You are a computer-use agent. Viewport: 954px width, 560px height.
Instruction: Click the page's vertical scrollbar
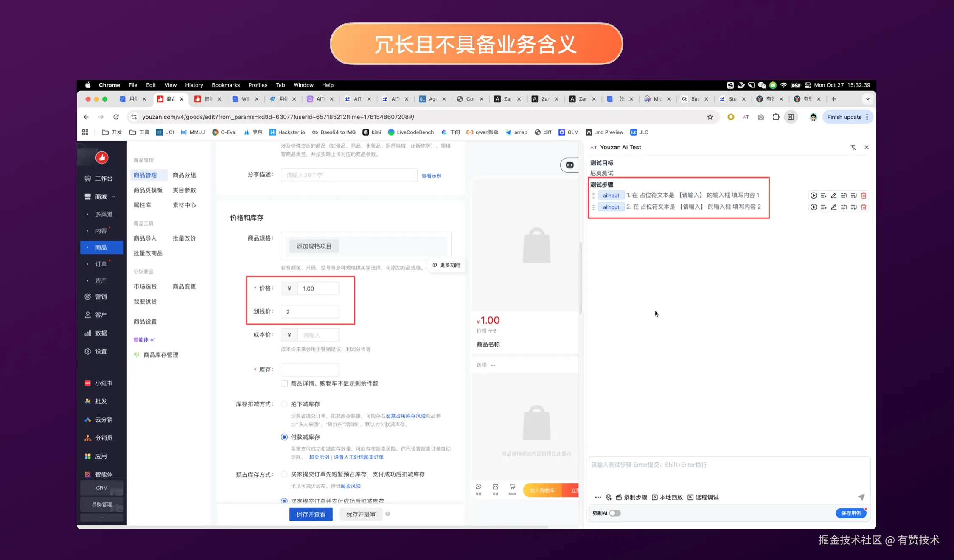[580, 278]
